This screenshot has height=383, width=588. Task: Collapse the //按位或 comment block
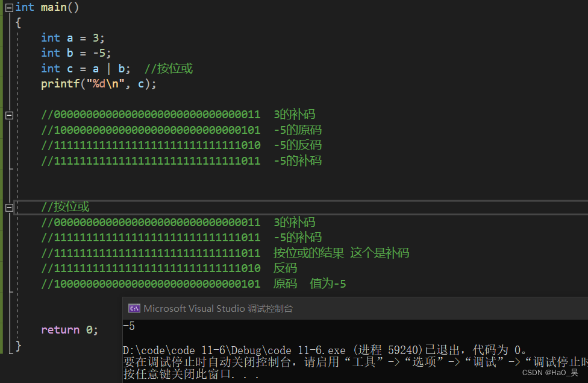tap(10, 207)
